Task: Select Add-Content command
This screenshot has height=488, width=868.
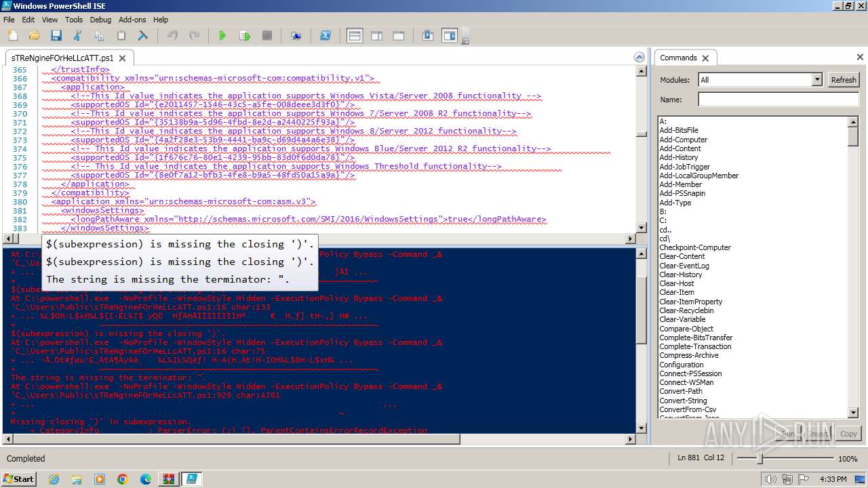Action: pos(680,148)
